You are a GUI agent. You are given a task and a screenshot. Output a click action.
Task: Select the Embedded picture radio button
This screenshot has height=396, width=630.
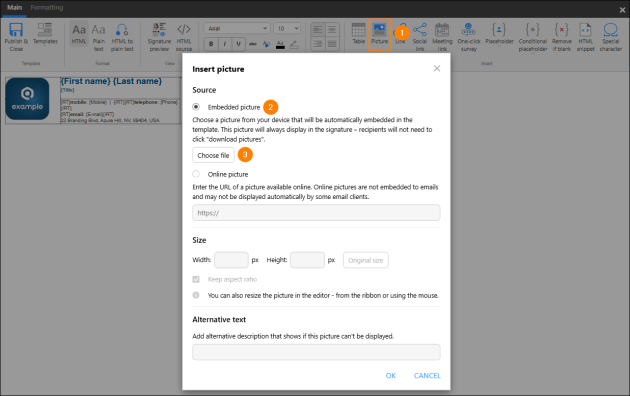coord(196,107)
